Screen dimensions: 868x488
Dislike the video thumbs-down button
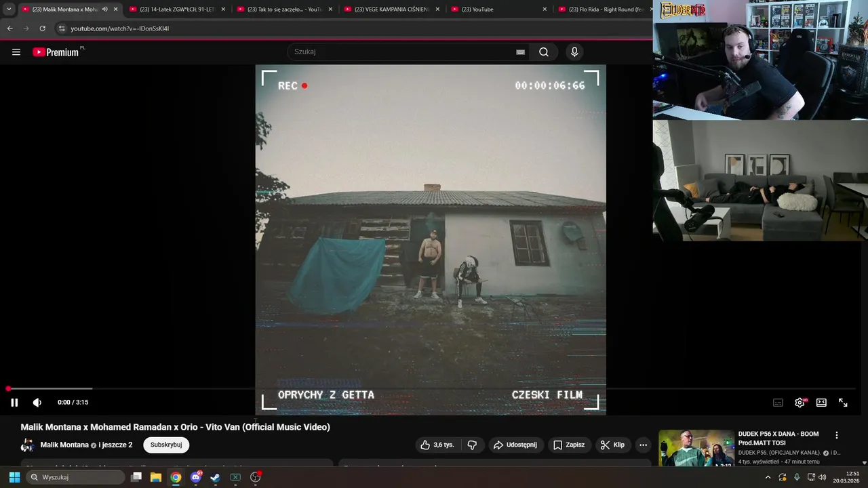click(472, 445)
